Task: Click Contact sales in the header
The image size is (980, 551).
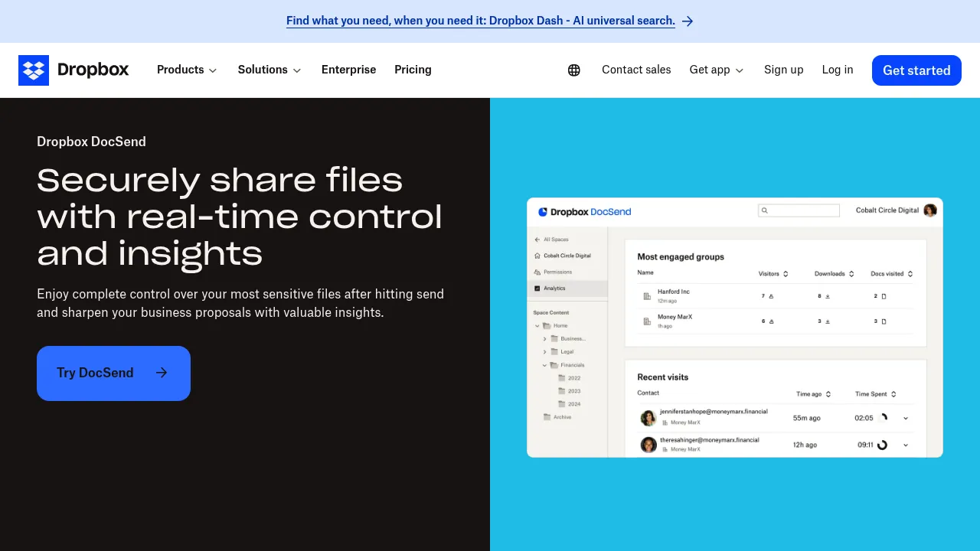Action: (x=636, y=70)
